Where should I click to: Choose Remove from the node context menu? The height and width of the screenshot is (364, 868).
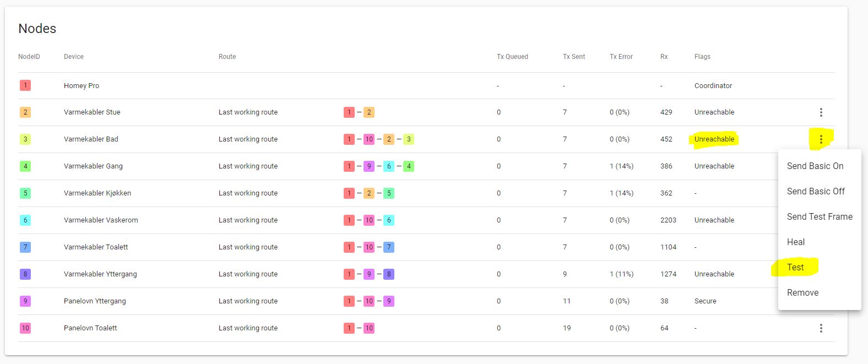click(802, 293)
